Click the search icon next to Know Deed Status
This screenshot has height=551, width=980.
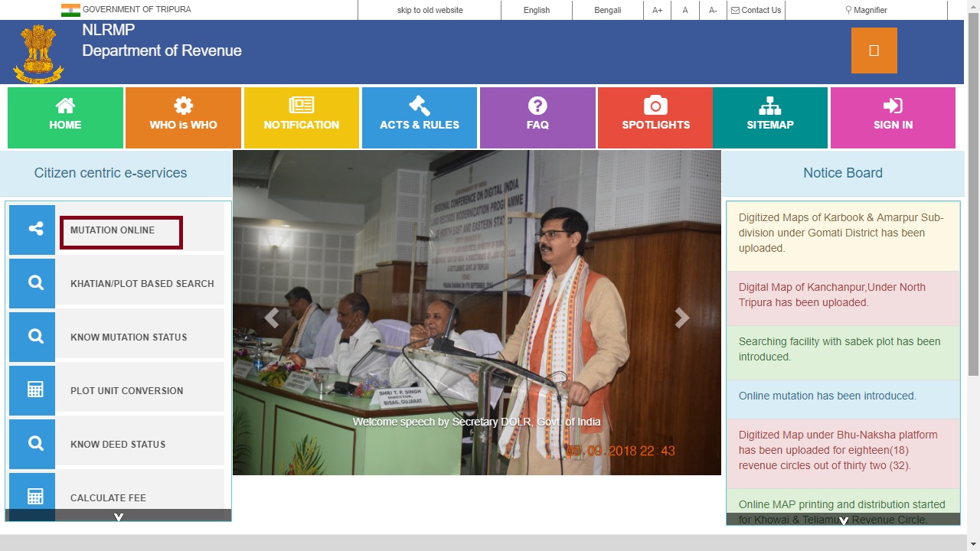tap(32, 444)
